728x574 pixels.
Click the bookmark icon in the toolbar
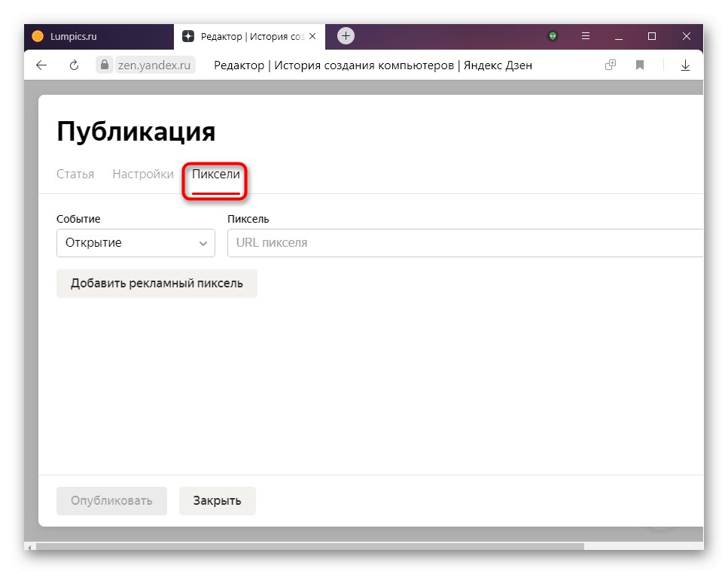coord(639,65)
